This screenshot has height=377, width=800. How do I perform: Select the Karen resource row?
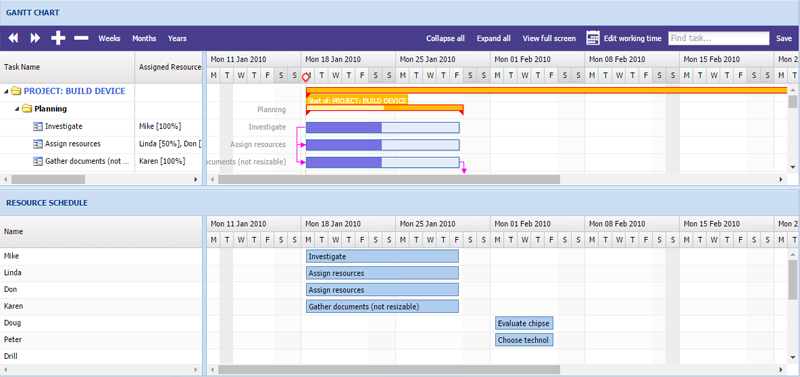point(101,307)
